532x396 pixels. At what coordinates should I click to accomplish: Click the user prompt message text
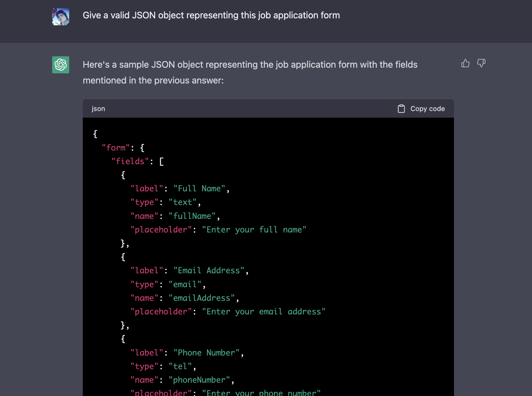211,15
